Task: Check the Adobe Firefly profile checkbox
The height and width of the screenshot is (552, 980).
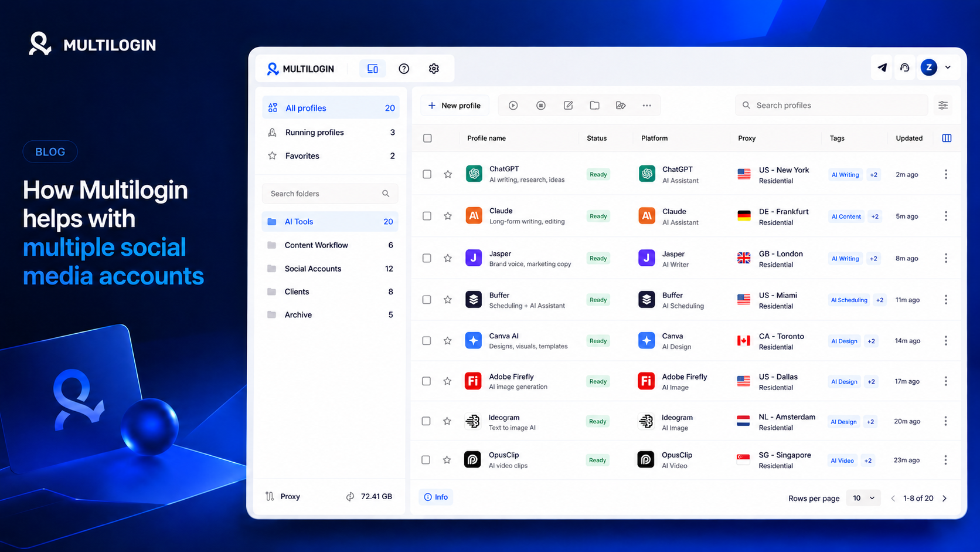Action: (x=426, y=381)
